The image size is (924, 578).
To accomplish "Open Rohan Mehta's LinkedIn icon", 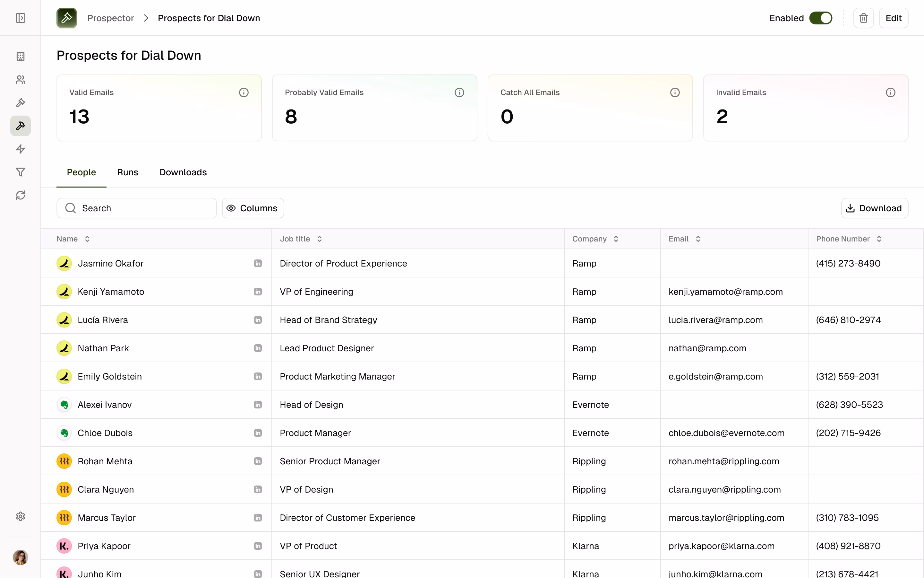I will [x=258, y=461].
